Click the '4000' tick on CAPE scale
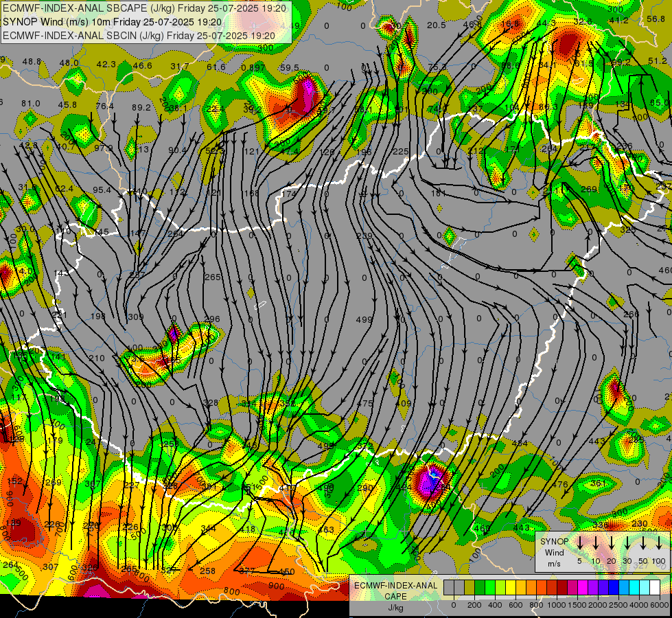Viewport: 672px width, 618px height. pyautogui.click(x=639, y=605)
